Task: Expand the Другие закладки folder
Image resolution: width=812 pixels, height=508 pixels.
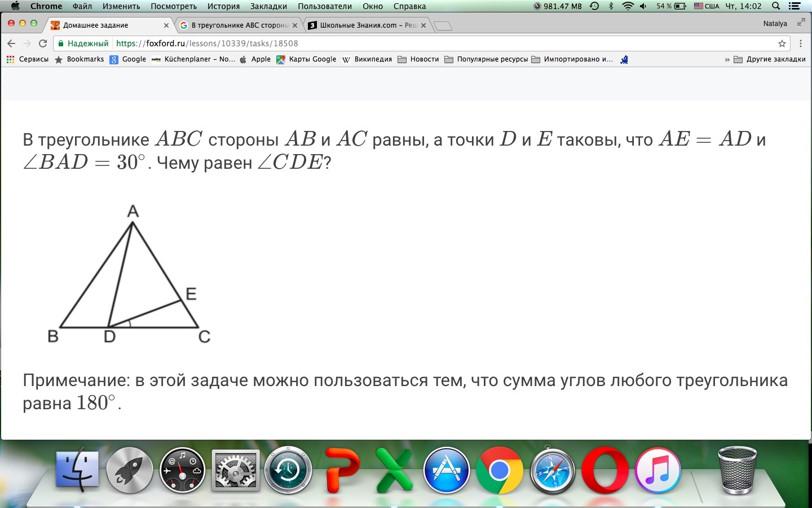Action: coord(770,59)
